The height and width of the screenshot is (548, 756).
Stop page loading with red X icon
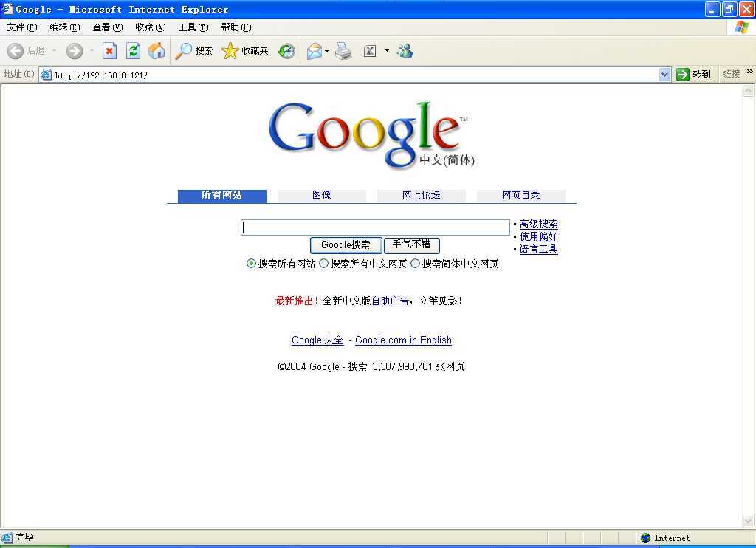[x=110, y=51]
